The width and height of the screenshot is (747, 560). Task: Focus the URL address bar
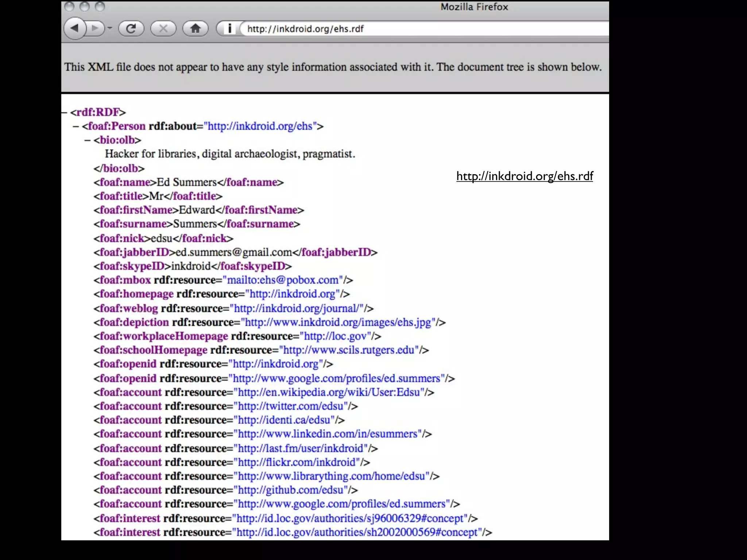pos(425,28)
